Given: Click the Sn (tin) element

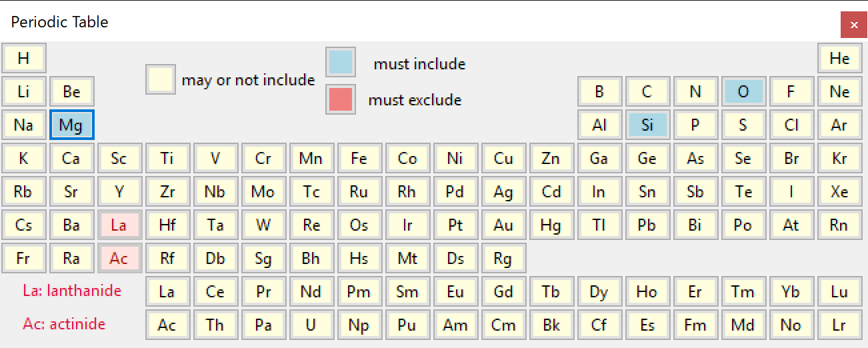Looking at the screenshot, I should pyautogui.click(x=647, y=191).
